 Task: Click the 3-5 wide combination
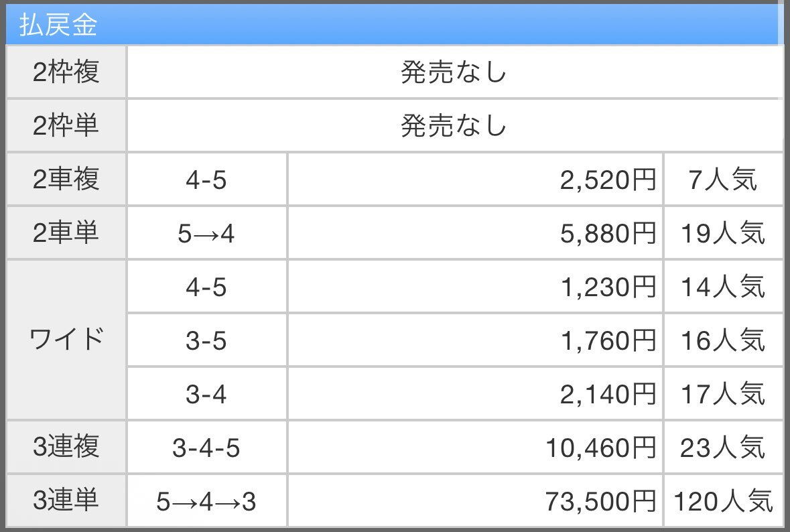[206, 340]
